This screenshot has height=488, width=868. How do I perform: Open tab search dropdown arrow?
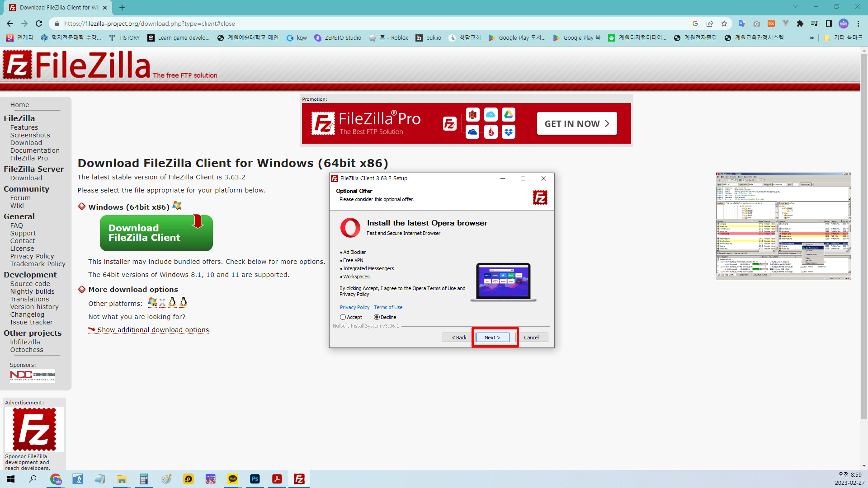point(795,7)
